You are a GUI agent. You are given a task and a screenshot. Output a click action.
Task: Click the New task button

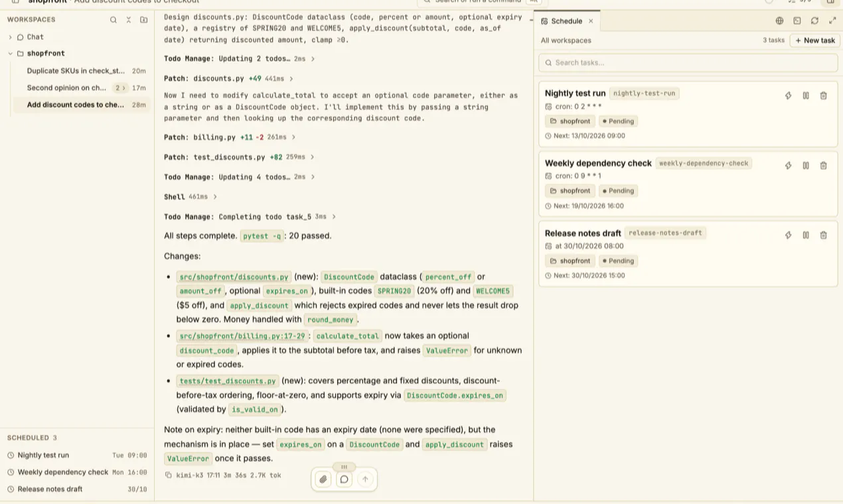point(815,40)
